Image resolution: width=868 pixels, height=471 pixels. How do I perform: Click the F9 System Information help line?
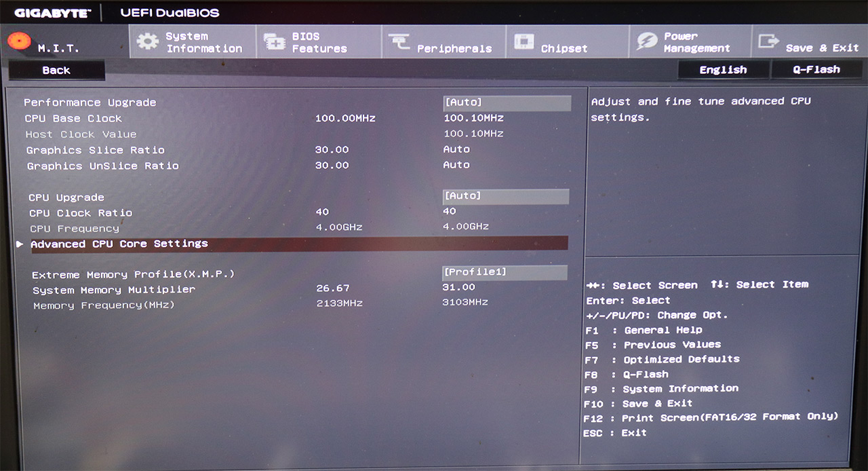coord(661,389)
